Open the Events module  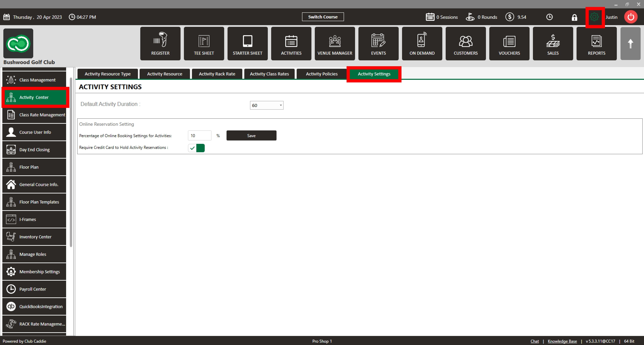(x=378, y=43)
